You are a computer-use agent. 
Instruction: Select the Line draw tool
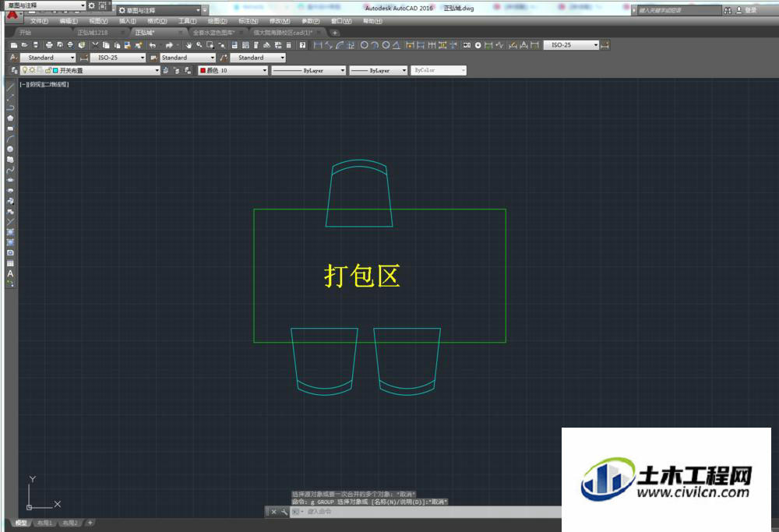tap(10, 87)
